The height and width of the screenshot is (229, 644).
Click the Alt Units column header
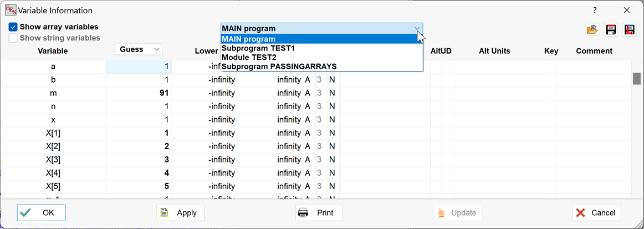(494, 51)
